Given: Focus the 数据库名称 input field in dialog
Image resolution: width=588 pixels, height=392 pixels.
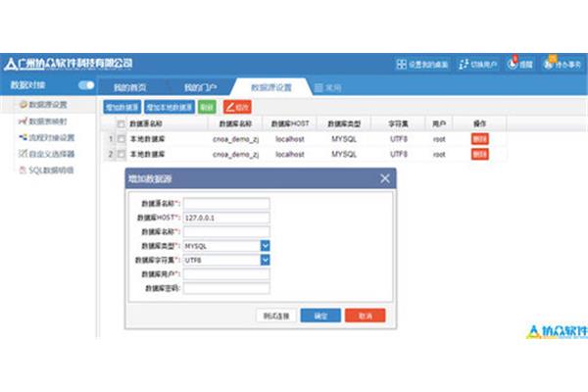Looking at the screenshot, I should (x=226, y=232).
